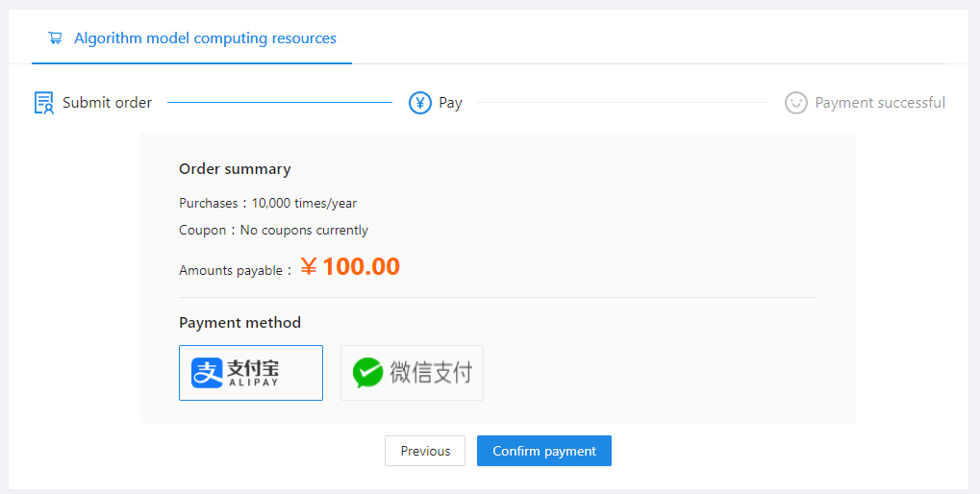Image resolution: width=980 pixels, height=494 pixels.
Task: Click the Submit order step icon
Action: (43, 103)
